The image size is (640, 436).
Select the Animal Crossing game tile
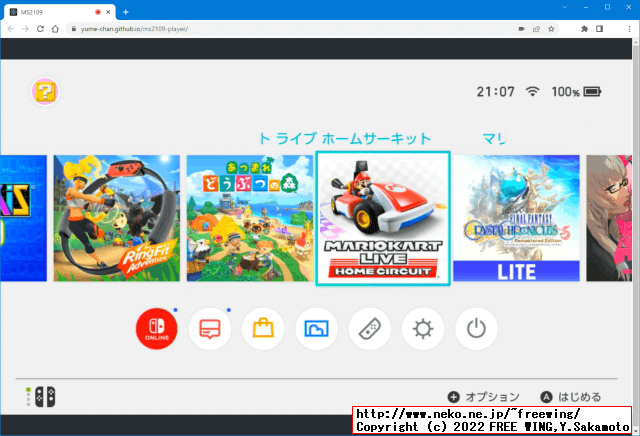250,218
